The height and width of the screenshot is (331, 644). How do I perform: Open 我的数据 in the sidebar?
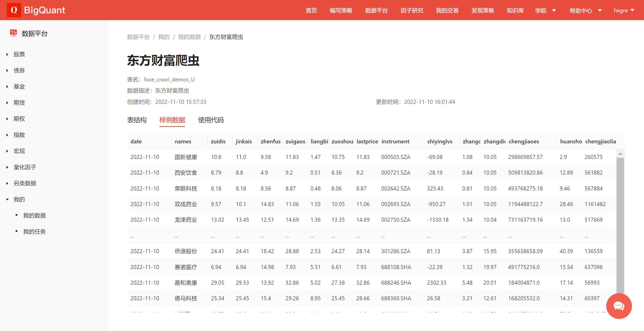(x=34, y=216)
